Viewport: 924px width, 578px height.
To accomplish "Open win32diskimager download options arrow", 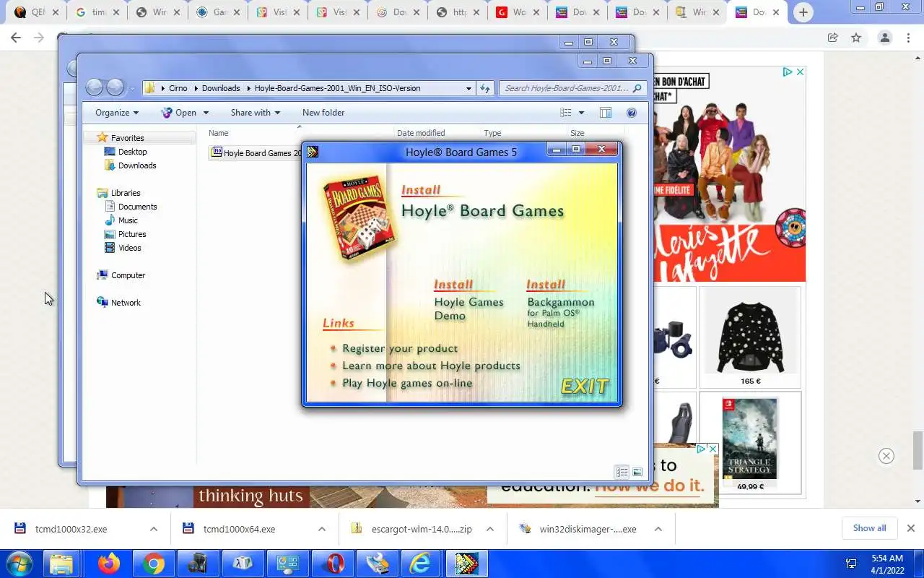I will (658, 529).
